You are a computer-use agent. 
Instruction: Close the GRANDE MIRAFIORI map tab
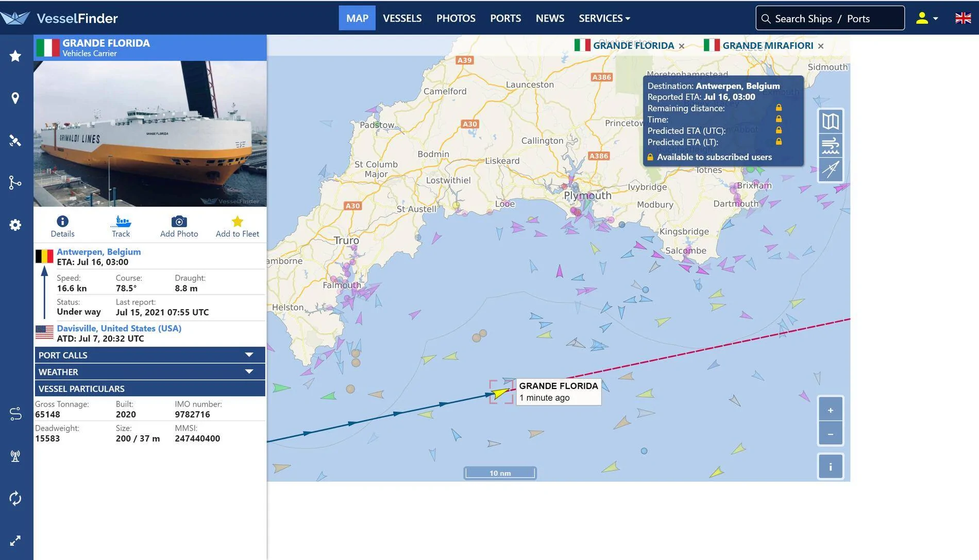(x=821, y=46)
